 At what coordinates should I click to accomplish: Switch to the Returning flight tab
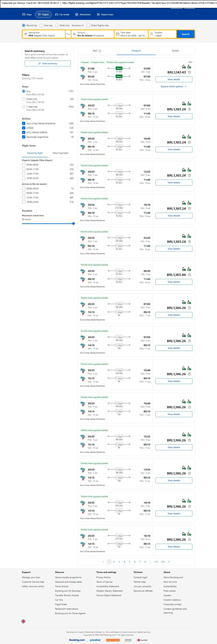tap(60, 153)
